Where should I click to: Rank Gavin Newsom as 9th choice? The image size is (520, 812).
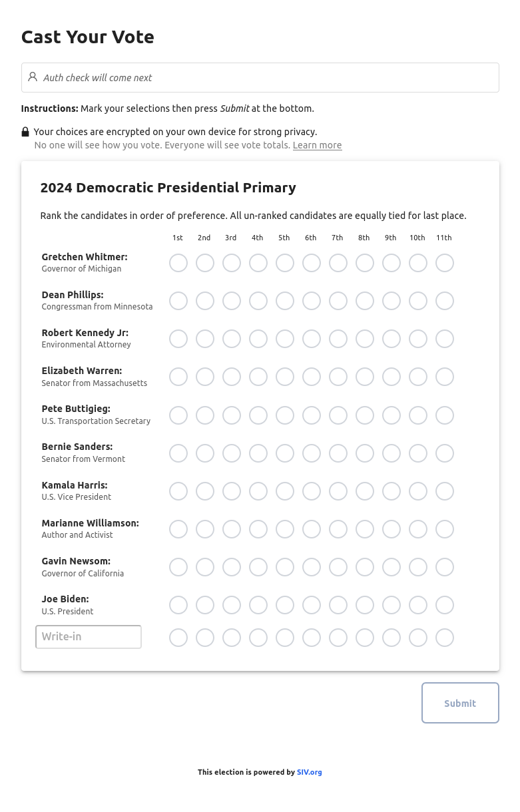click(x=391, y=567)
